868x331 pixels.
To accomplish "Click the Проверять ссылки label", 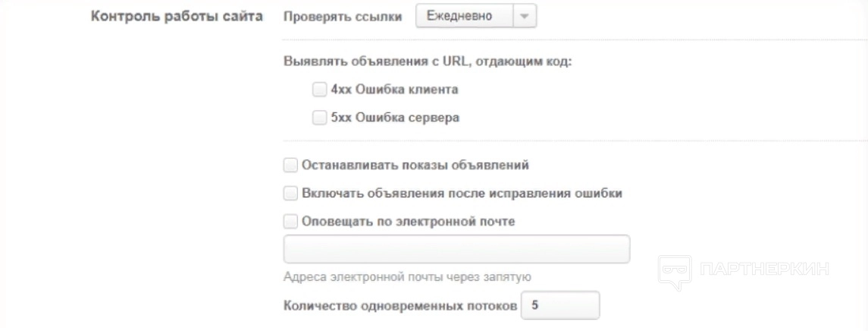I will pos(343,16).
